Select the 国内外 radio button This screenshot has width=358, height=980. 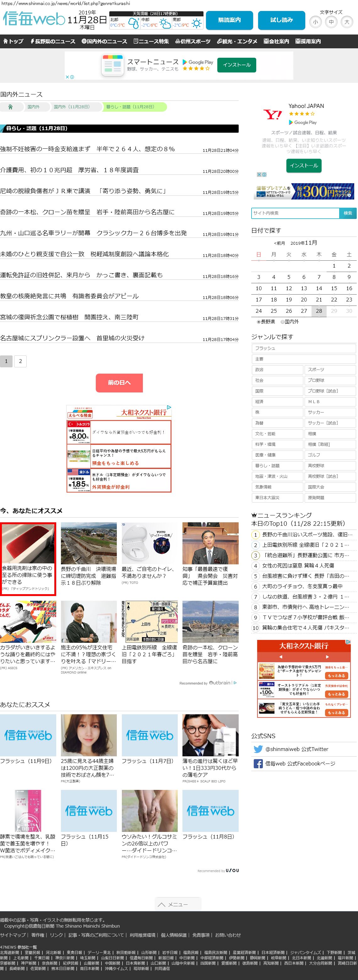click(282, 322)
